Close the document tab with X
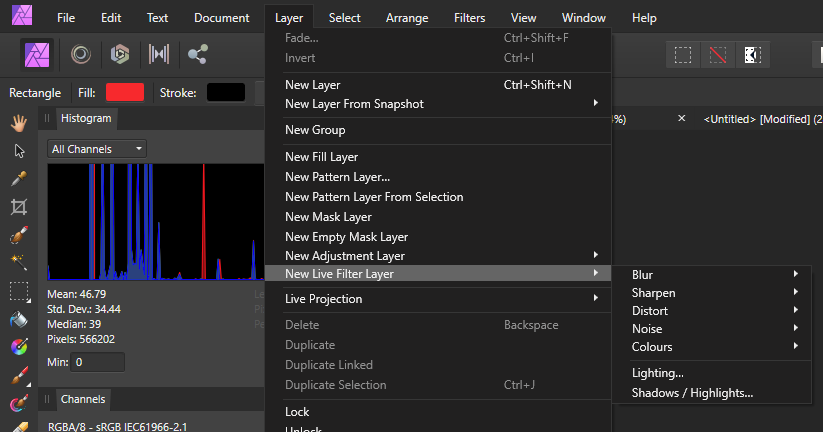 pos(681,119)
